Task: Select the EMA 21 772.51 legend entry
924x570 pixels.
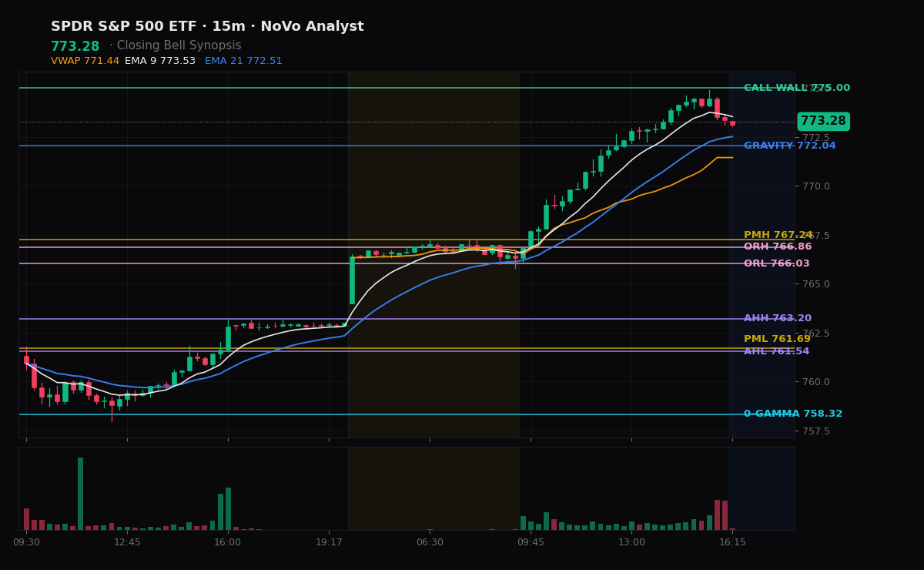Action: [x=243, y=62]
